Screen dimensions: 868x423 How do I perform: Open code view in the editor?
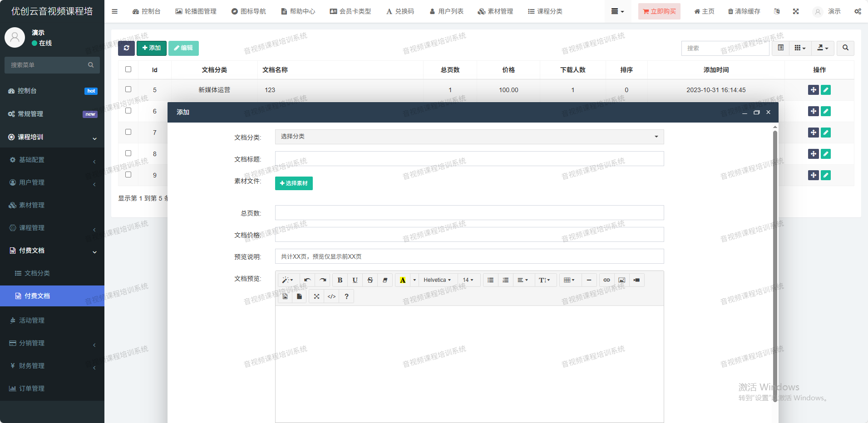click(x=331, y=296)
